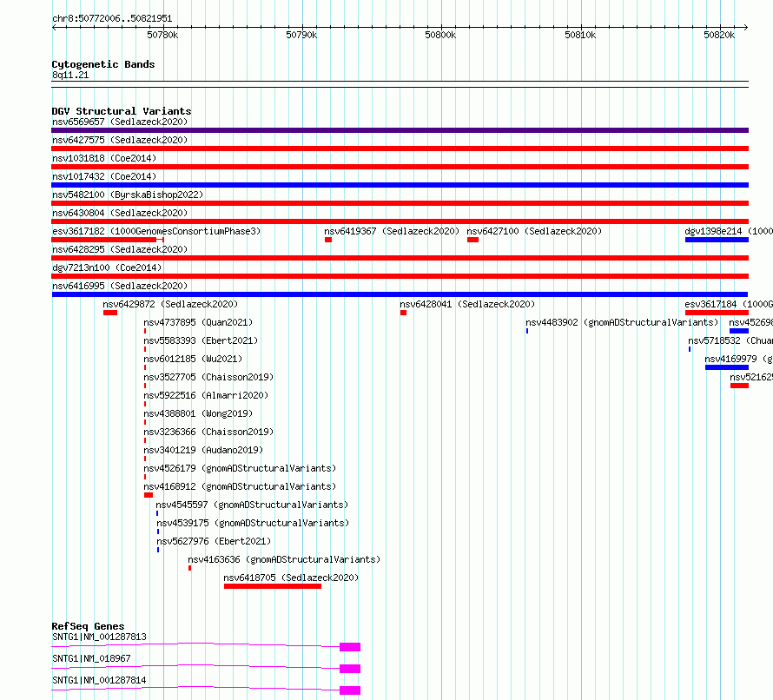Click the SNTG1|NM_018967 gene label
Viewport: 773px width, 700px height.
click(x=91, y=658)
